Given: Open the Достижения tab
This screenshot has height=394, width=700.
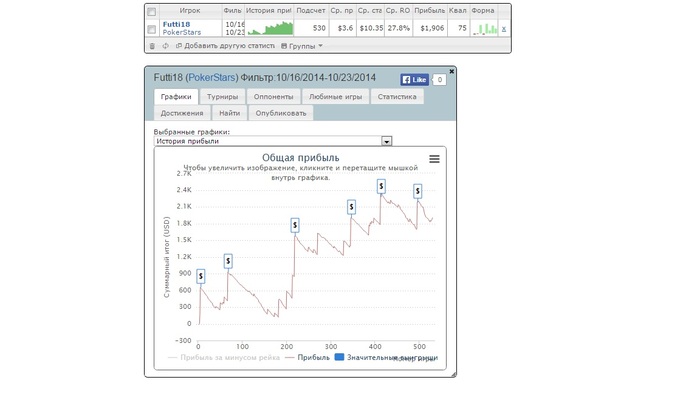Looking at the screenshot, I should [182, 113].
